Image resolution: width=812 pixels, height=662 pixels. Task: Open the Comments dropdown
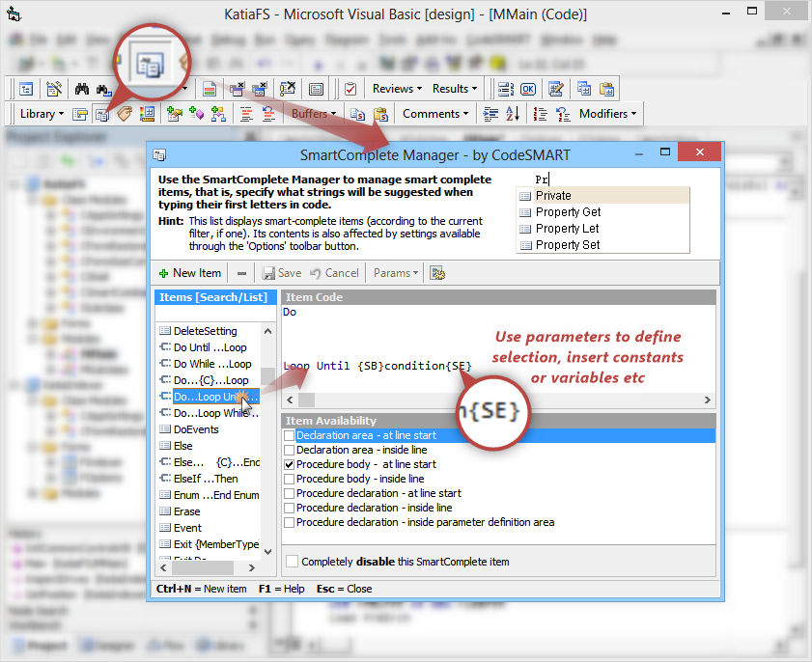435,114
